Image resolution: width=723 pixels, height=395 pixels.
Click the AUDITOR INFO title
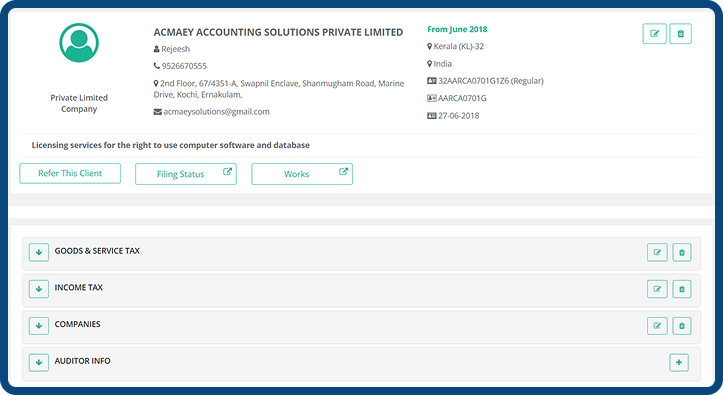coord(83,361)
